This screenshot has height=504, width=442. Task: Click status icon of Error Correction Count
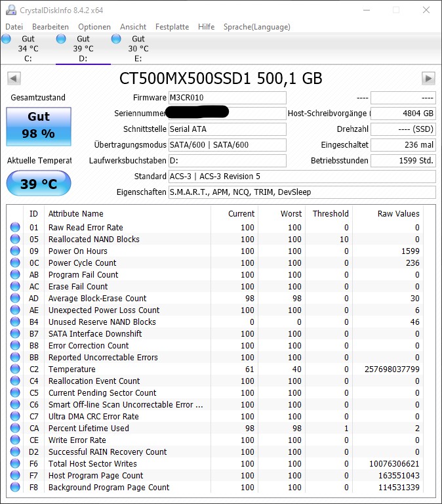coord(15,345)
